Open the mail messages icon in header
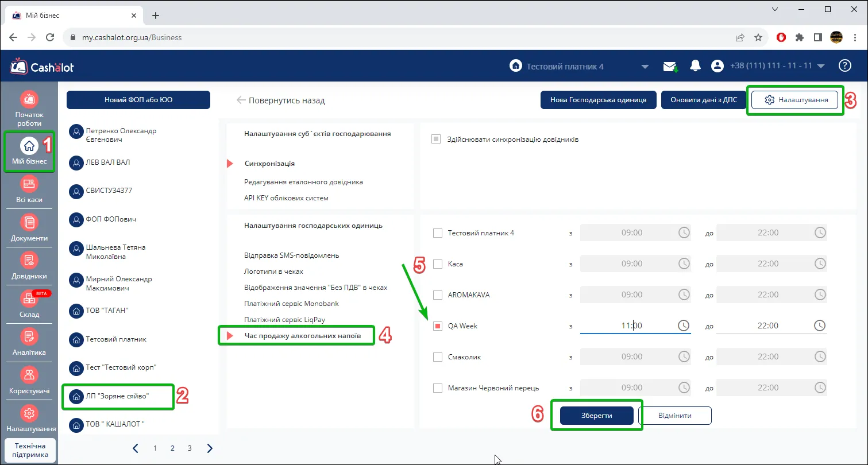 (670, 66)
